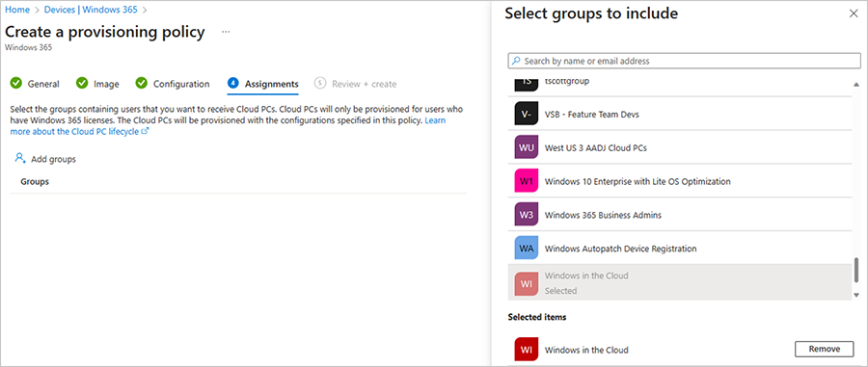This screenshot has width=868, height=367.
Task: Click the step 5 circle icon
Action: [319, 84]
